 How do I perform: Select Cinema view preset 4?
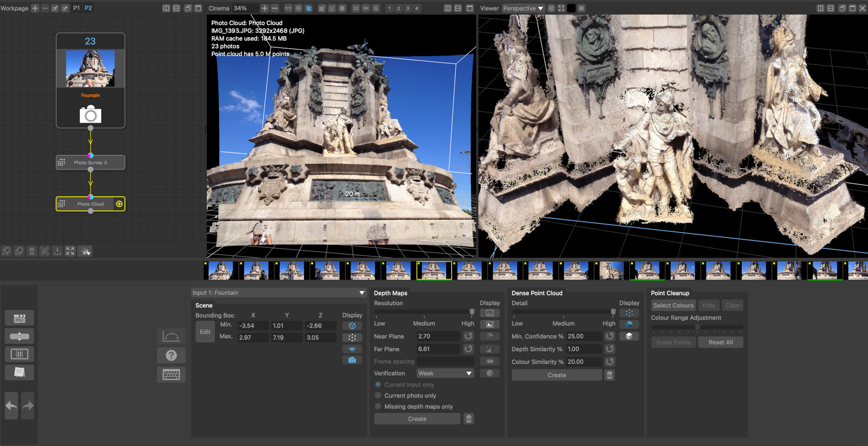point(416,8)
